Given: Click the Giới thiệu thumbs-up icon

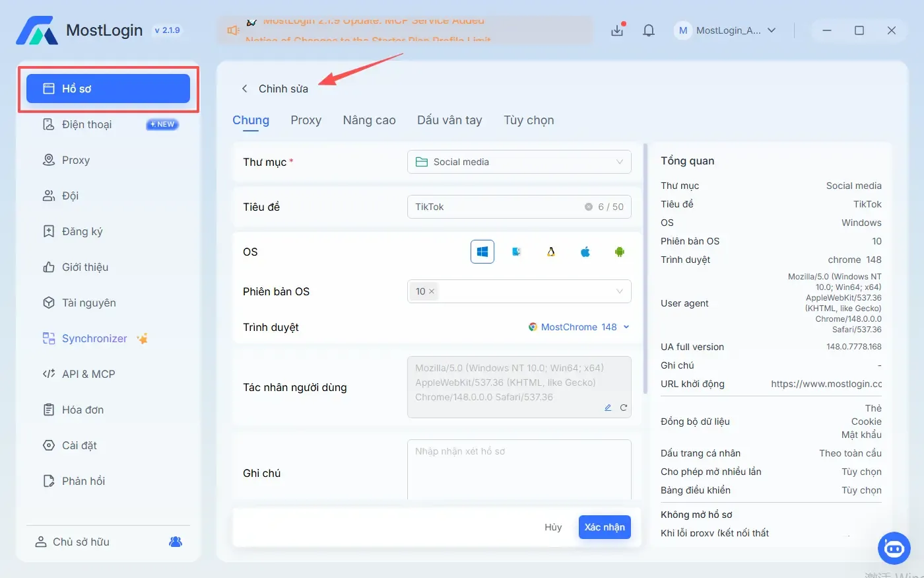Looking at the screenshot, I should click(49, 267).
